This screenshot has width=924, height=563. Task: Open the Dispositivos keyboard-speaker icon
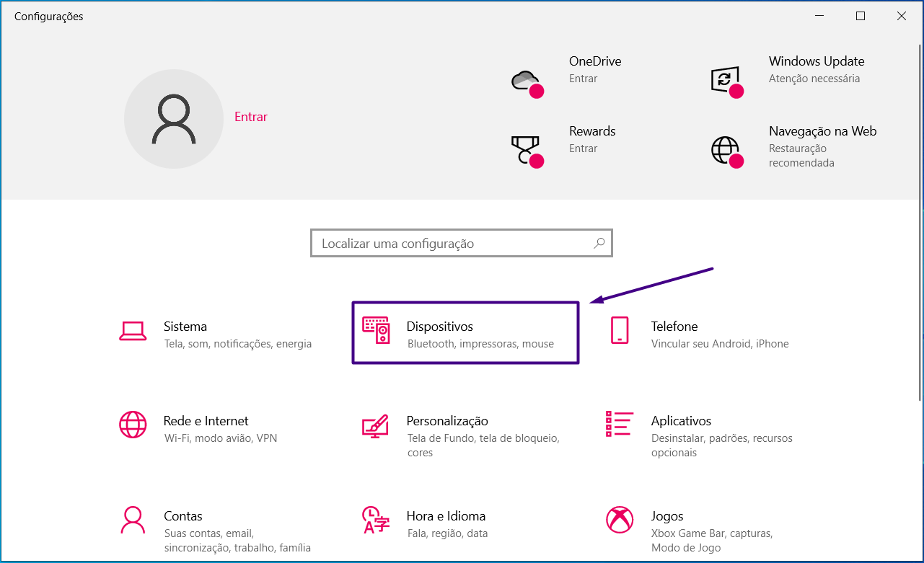point(375,330)
